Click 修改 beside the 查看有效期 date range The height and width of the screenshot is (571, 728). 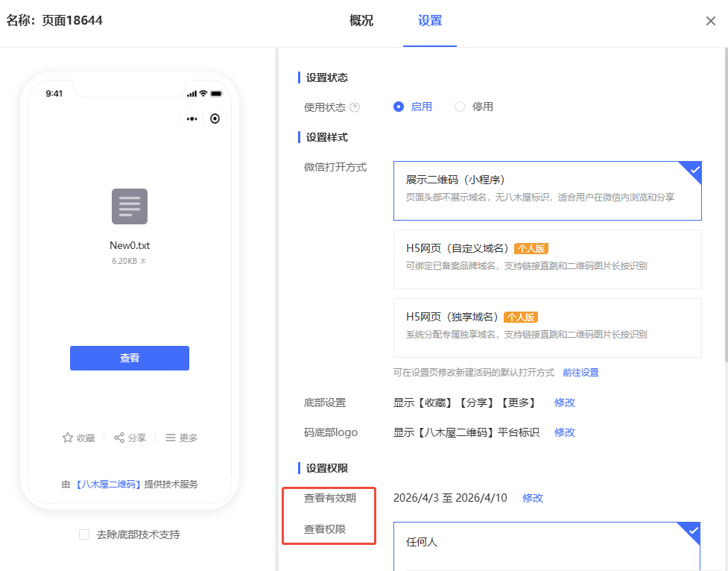click(x=533, y=498)
